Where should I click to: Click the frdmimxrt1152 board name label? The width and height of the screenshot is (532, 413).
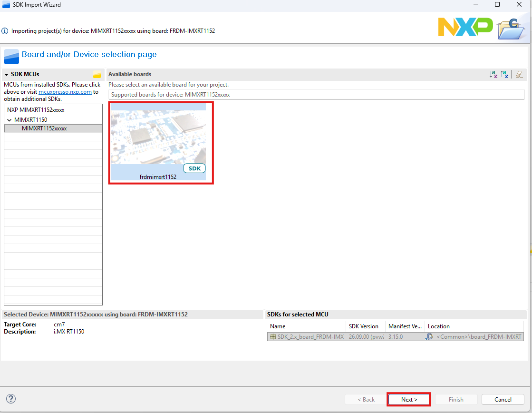coord(158,177)
